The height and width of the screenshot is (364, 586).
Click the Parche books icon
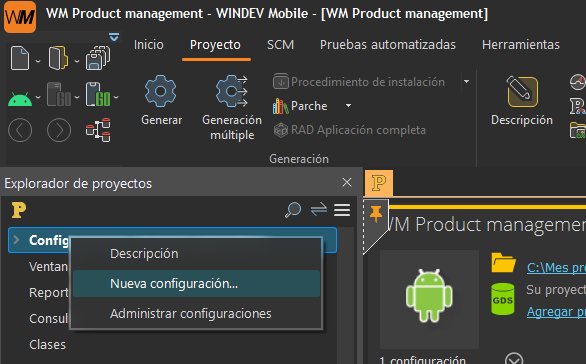tap(280, 106)
